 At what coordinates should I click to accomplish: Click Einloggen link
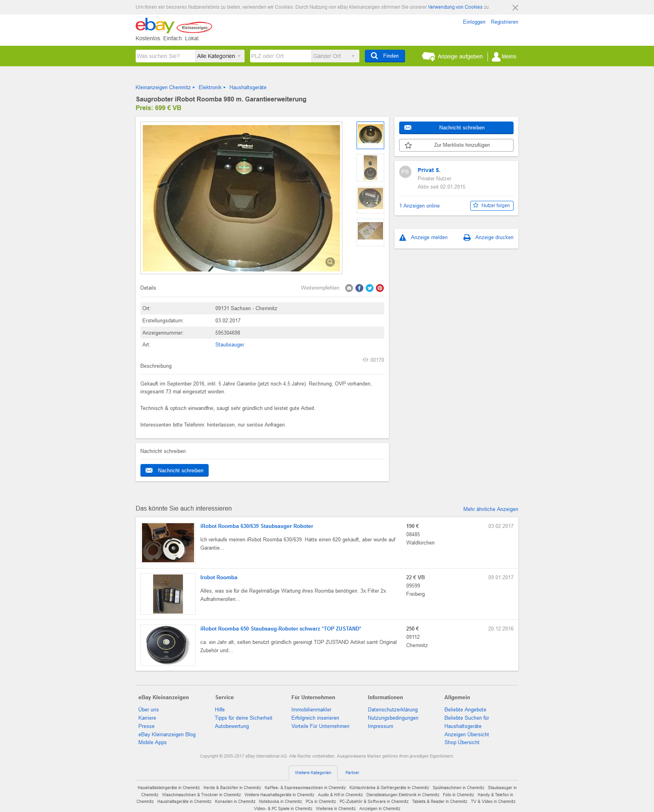tap(474, 22)
